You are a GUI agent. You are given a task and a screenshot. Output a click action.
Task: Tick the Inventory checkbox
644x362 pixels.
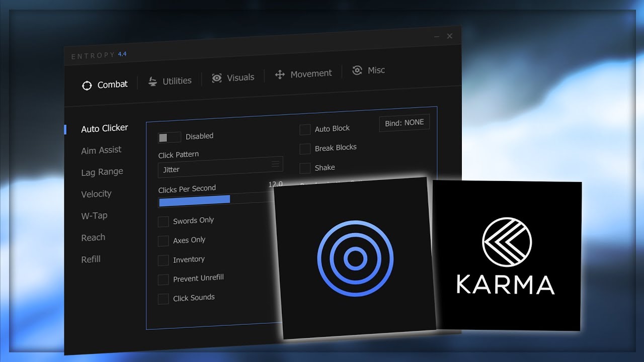click(163, 260)
